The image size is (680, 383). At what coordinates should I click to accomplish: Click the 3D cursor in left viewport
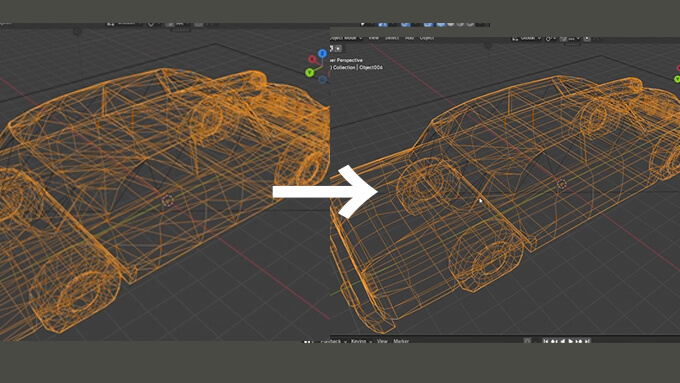(167, 200)
